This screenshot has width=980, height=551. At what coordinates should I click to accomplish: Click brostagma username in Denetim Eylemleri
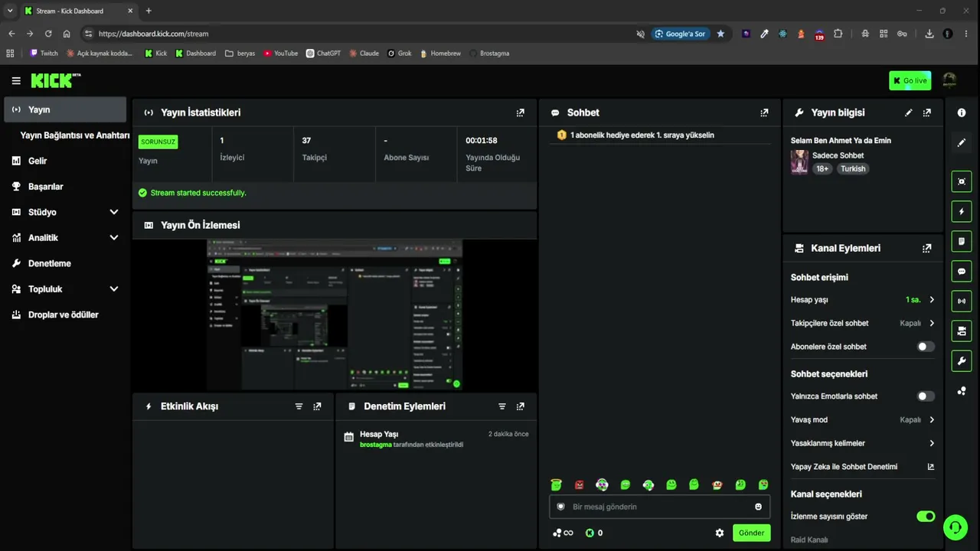(376, 445)
